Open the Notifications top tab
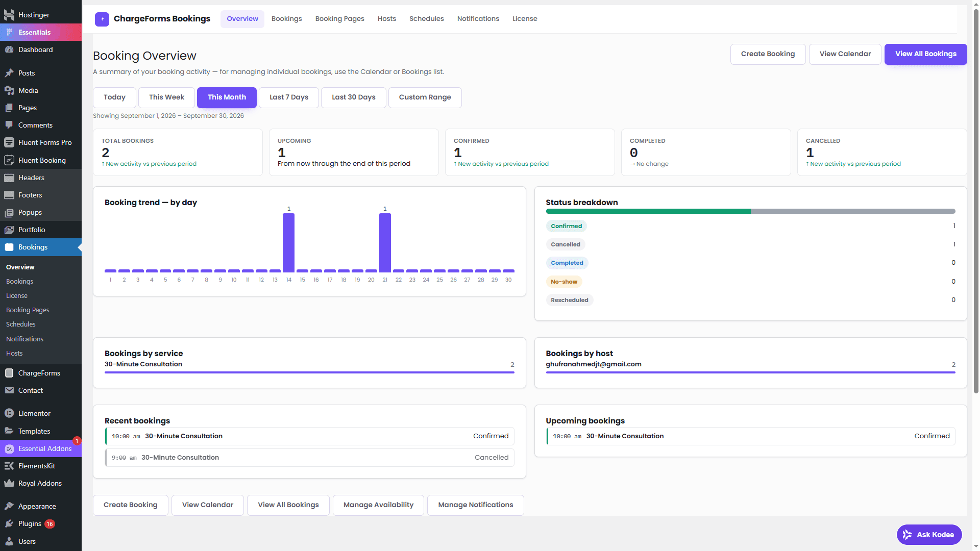 [x=478, y=19]
